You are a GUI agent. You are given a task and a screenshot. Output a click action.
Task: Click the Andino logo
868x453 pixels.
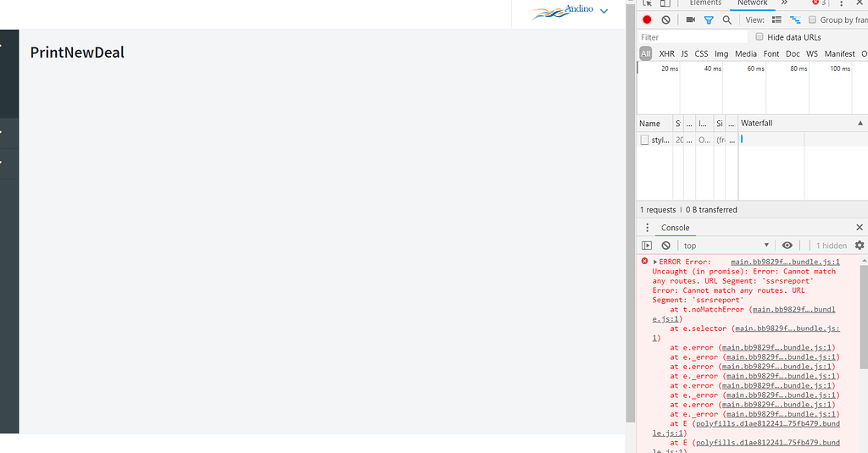click(562, 11)
